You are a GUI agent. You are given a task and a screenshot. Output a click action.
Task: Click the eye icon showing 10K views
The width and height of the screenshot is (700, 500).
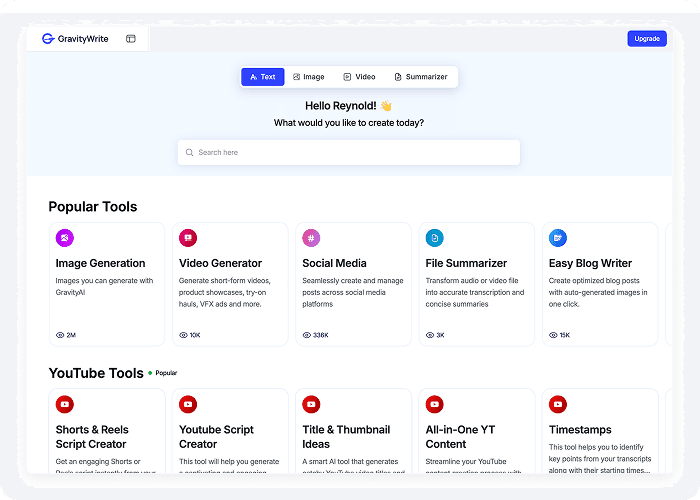tap(183, 335)
